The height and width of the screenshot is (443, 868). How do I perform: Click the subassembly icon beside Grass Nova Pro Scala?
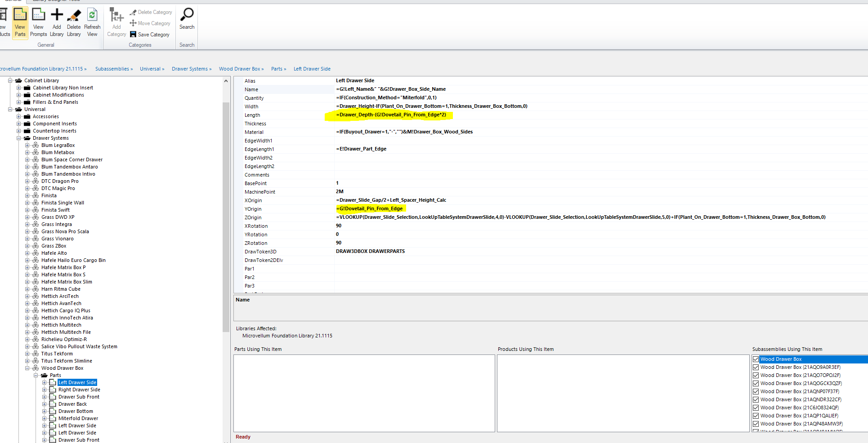36,232
